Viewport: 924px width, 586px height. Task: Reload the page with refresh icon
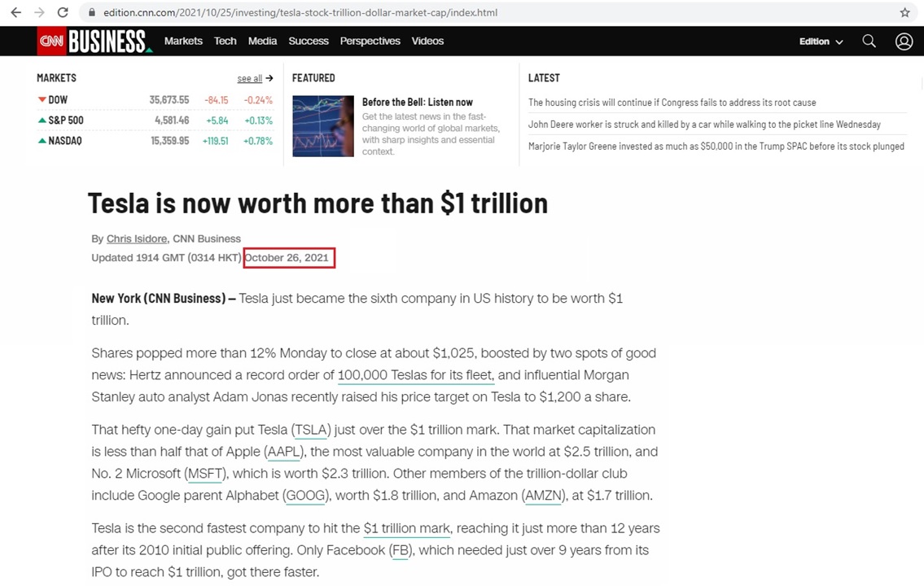tap(63, 13)
